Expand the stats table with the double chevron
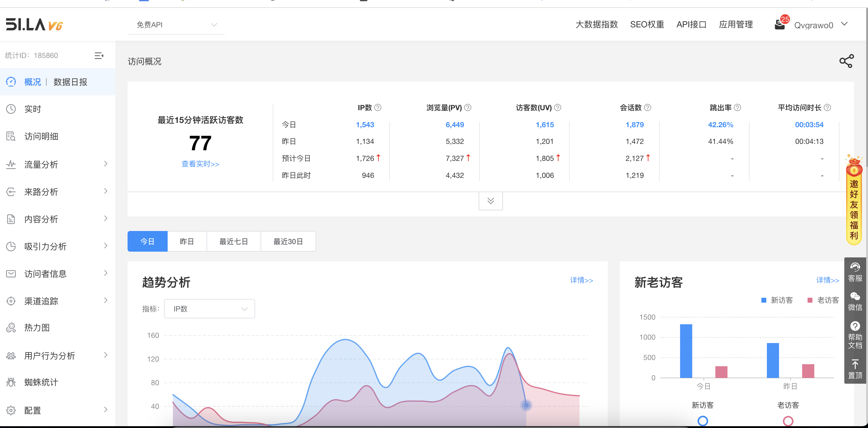868x428 pixels. tap(490, 201)
